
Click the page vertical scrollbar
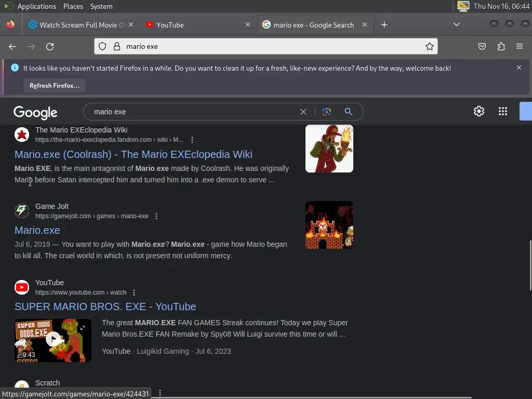tap(530, 264)
